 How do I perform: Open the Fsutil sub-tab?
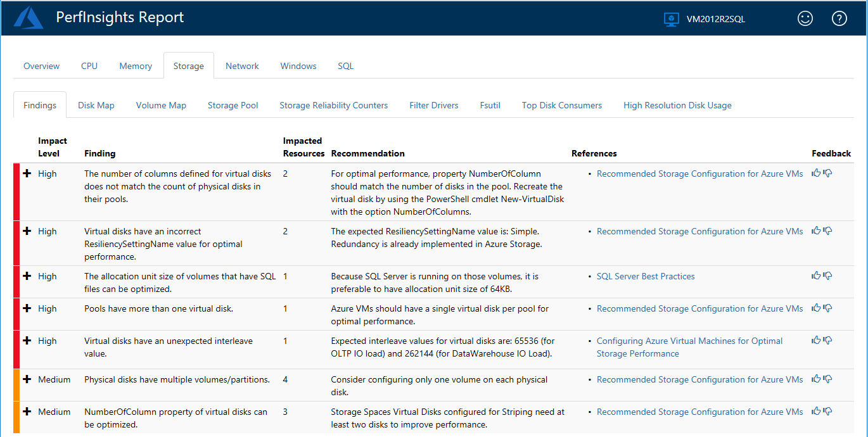(490, 105)
